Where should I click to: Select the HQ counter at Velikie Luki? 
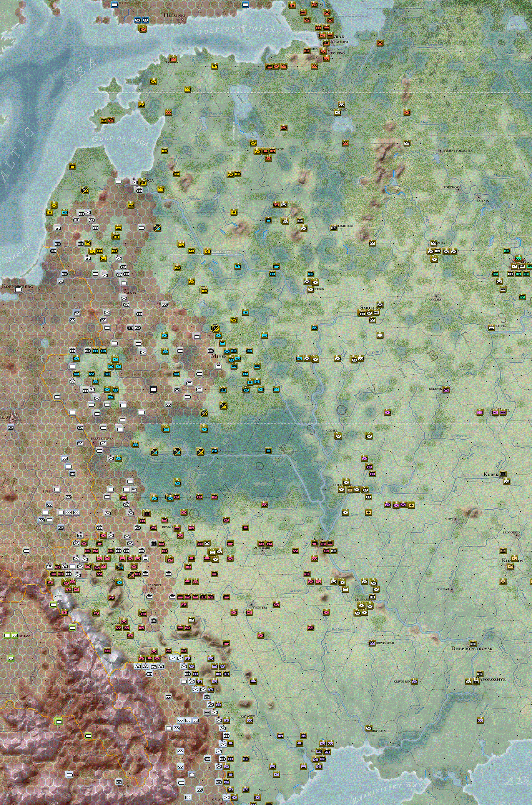[x=334, y=228]
